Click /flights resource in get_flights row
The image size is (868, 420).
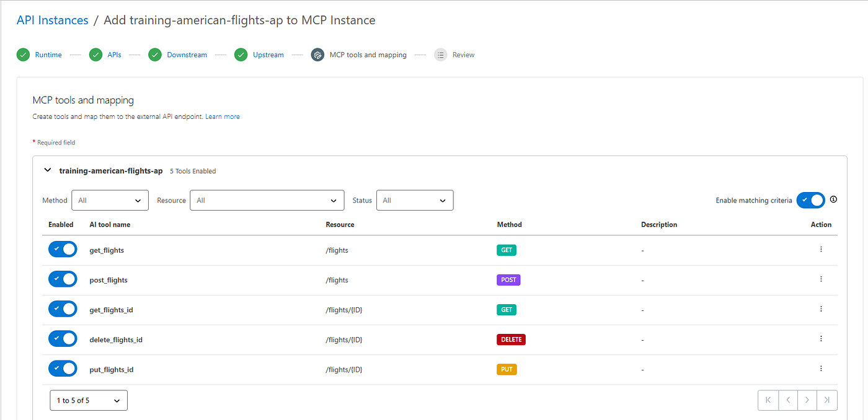(337, 250)
